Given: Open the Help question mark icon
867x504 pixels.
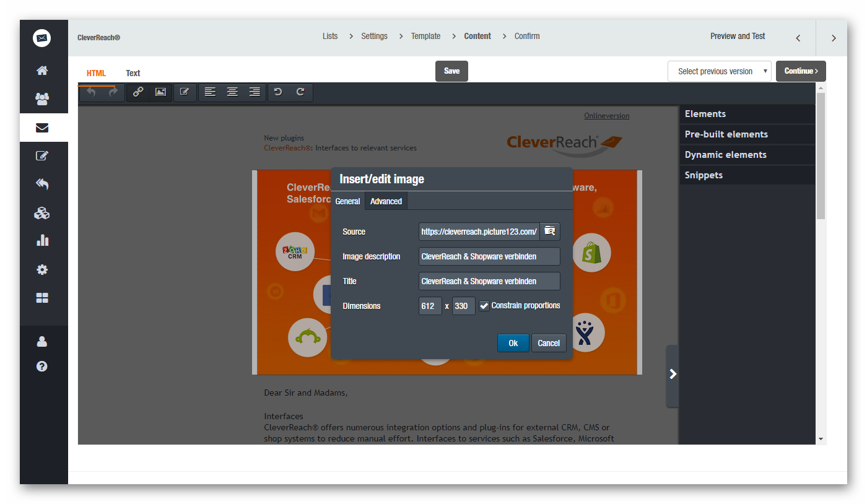Looking at the screenshot, I should [42, 366].
